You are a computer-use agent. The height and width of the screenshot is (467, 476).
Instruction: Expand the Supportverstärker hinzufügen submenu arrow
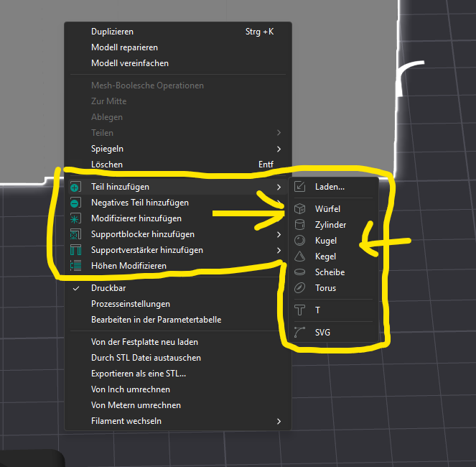click(279, 250)
